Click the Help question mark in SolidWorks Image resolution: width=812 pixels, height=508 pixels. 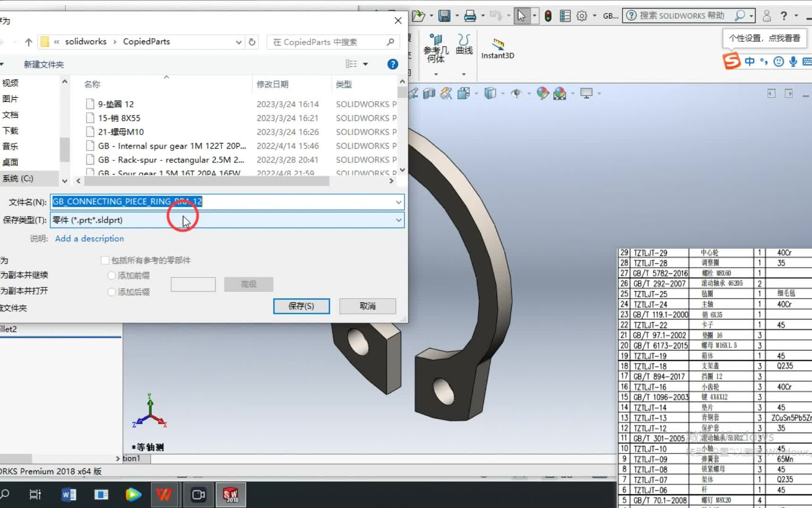tap(784, 16)
